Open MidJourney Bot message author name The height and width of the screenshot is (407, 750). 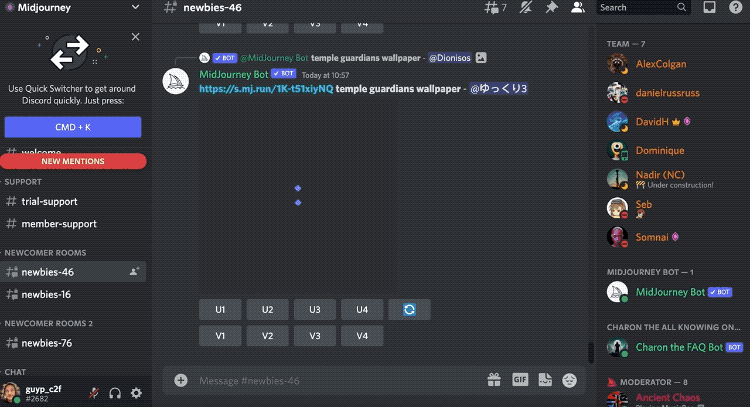pos(233,74)
